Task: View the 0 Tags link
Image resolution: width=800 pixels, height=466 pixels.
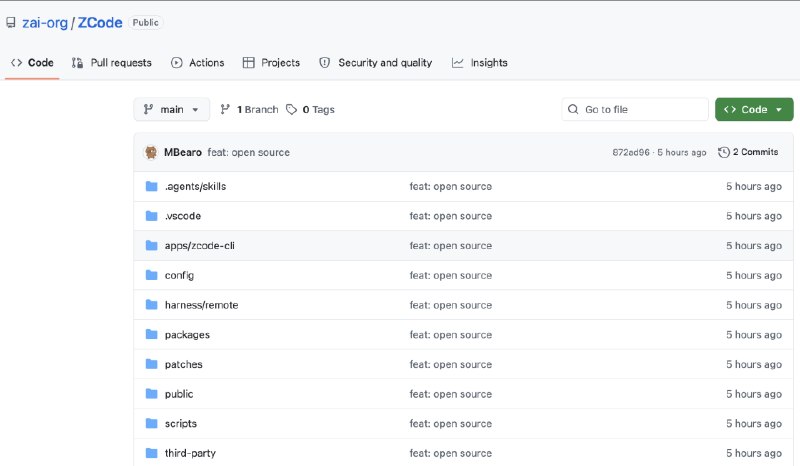Action: pyautogui.click(x=310, y=109)
